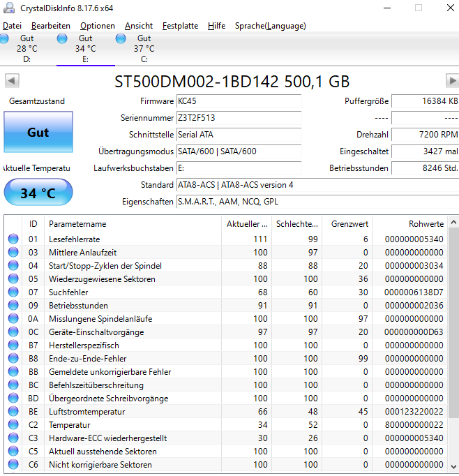Click the ID column header
Screen dimensions: 459x476
[33, 224]
